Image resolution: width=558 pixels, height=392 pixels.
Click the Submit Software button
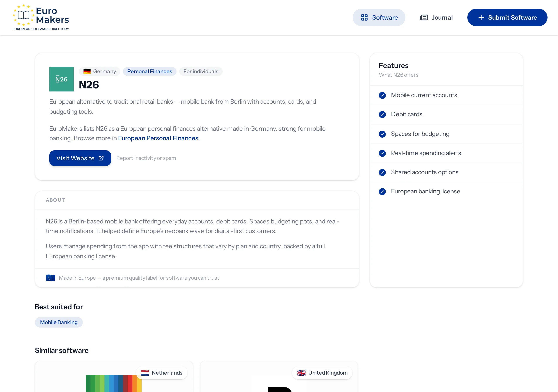pyautogui.click(x=507, y=17)
